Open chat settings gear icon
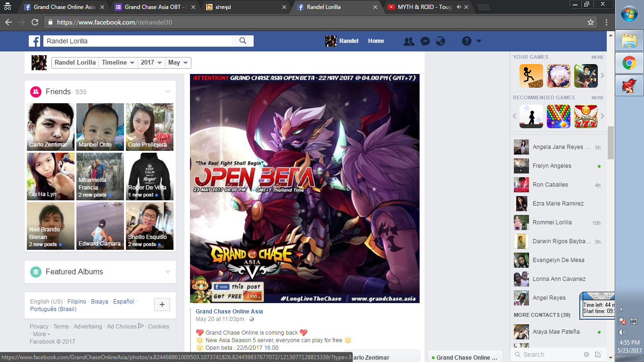Viewport: 644px width, 362px height. [x=586, y=354]
